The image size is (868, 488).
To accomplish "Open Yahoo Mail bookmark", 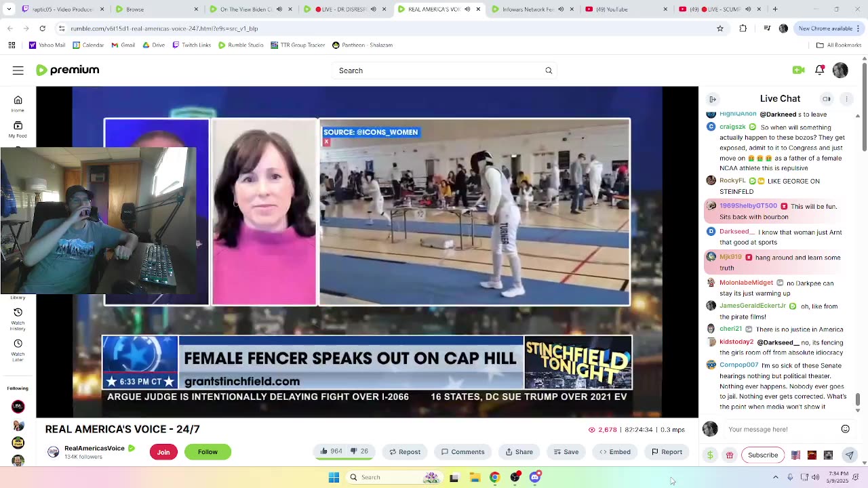I will pos(47,45).
